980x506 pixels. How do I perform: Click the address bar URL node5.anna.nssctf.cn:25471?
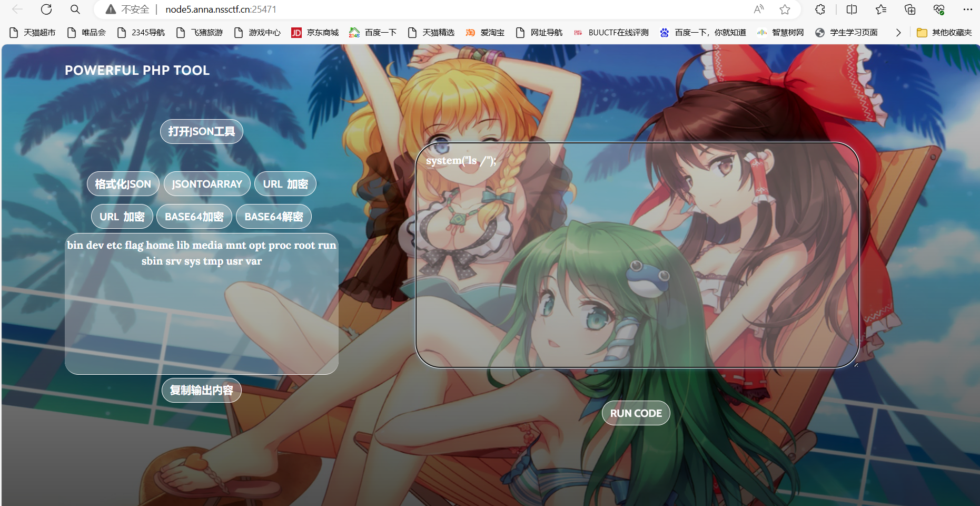221,9
